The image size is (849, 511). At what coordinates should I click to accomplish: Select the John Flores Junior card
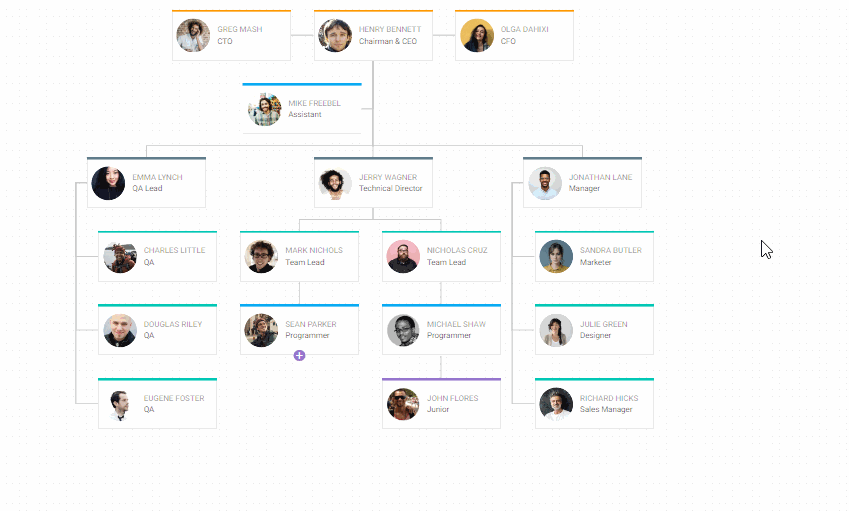coord(441,404)
